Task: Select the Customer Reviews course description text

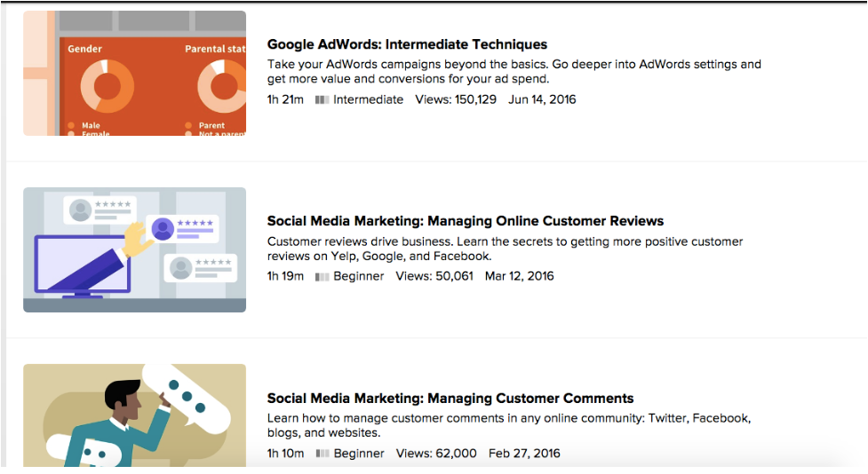Action: pyautogui.click(x=505, y=249)
